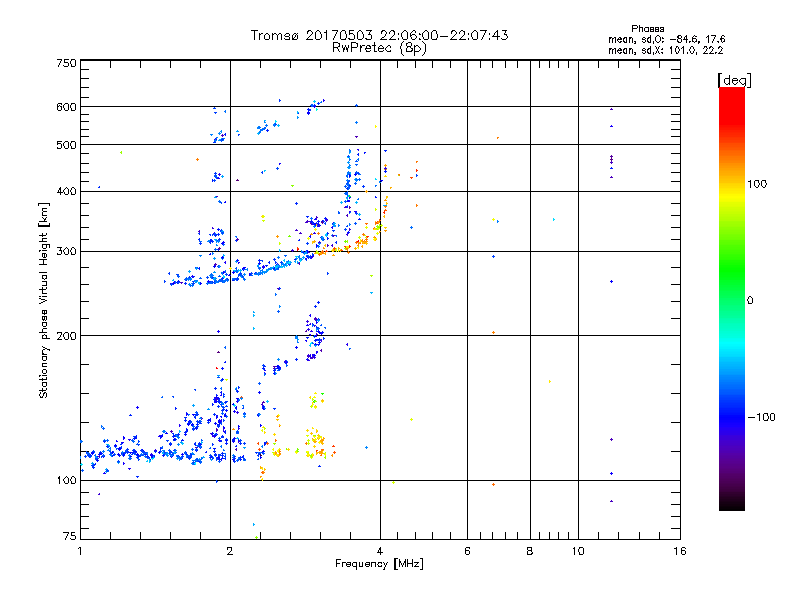
Task: Click the phase colorbar
Action: [x=732, y=298]
